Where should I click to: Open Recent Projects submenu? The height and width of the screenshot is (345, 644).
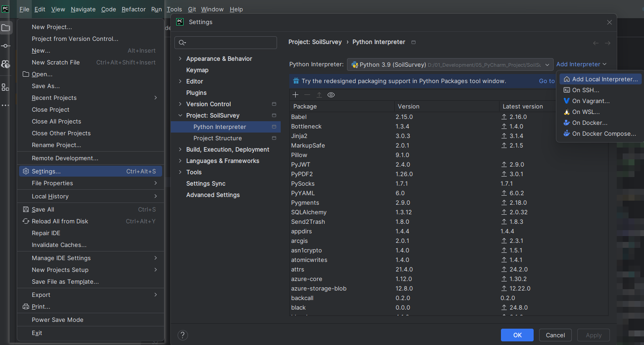click(x=90, y=98)
